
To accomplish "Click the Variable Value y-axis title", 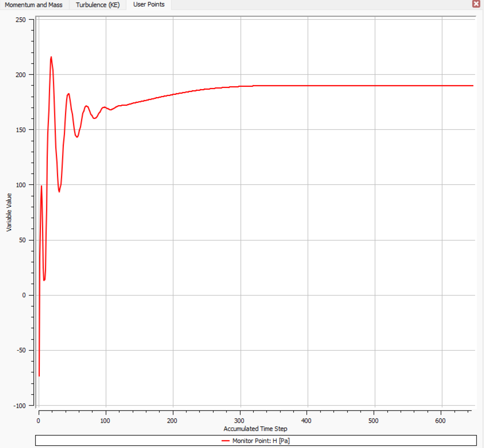I will [x=9, y=212].
